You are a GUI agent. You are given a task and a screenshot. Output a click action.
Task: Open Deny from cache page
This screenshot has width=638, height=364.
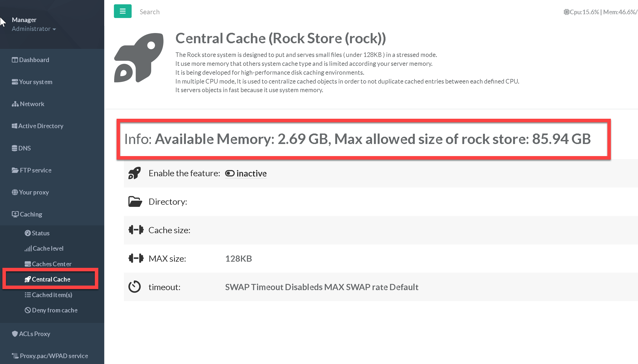point(55,310)
